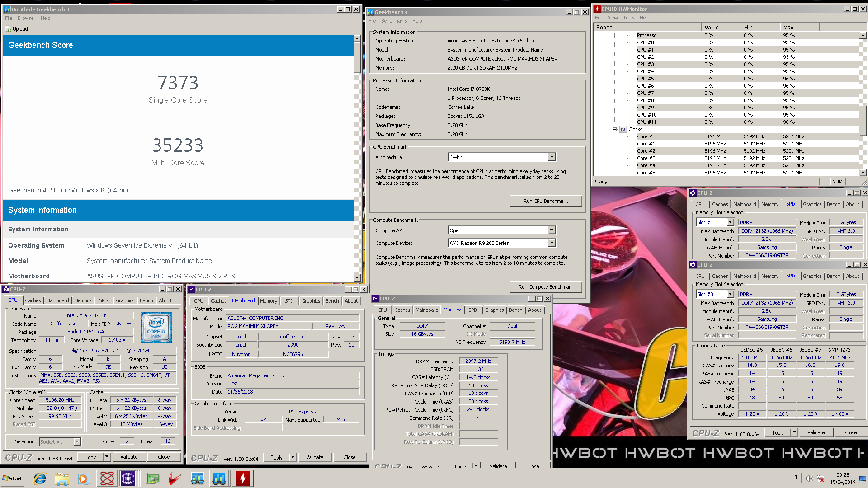The width and height of the screenshot is (868, 488).
Task: Click the 35233 Multi-Core Score value
Action: 178,145
